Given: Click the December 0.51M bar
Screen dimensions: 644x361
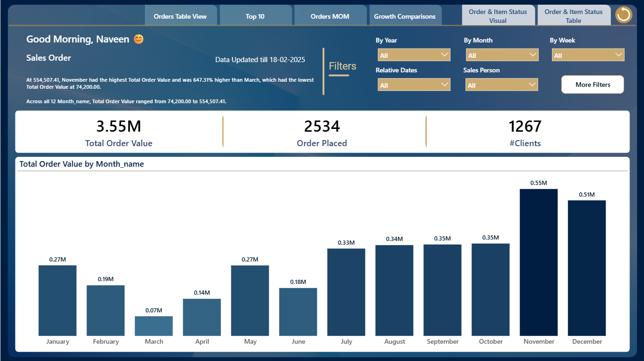Looking at the screenshot, I should pos(587,268).
